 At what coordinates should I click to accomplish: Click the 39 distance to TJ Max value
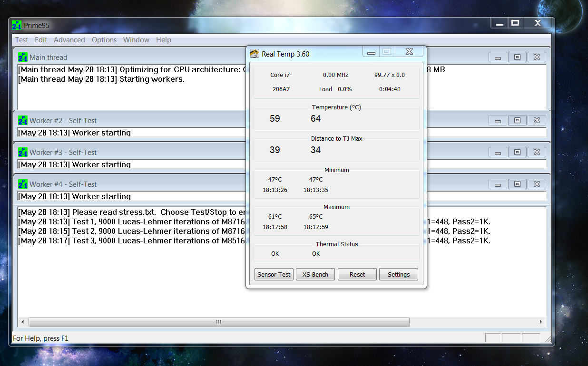tap(275, 150)
